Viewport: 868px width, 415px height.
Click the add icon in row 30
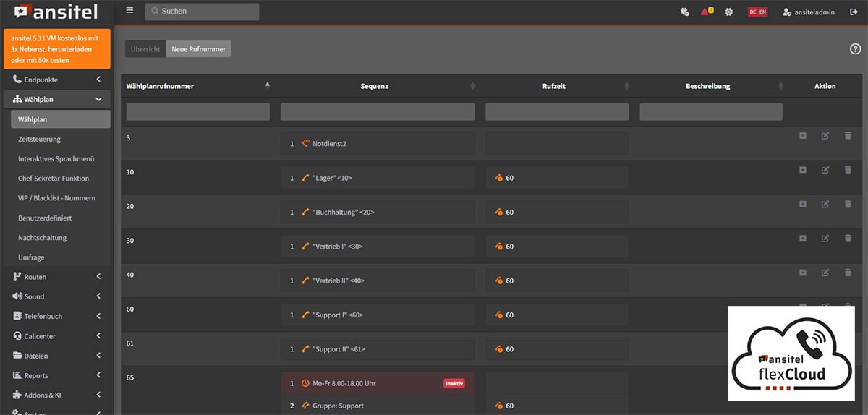coord(803,239)
